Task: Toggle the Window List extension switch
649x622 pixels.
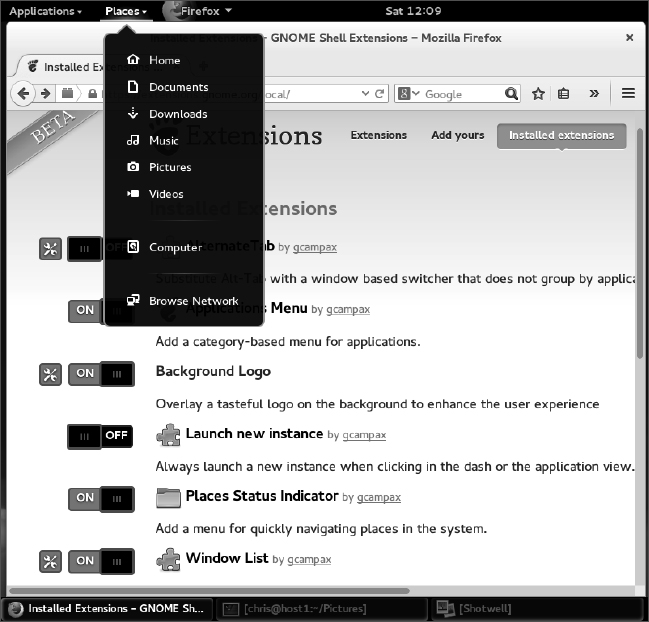Action: tap(101, 561)
